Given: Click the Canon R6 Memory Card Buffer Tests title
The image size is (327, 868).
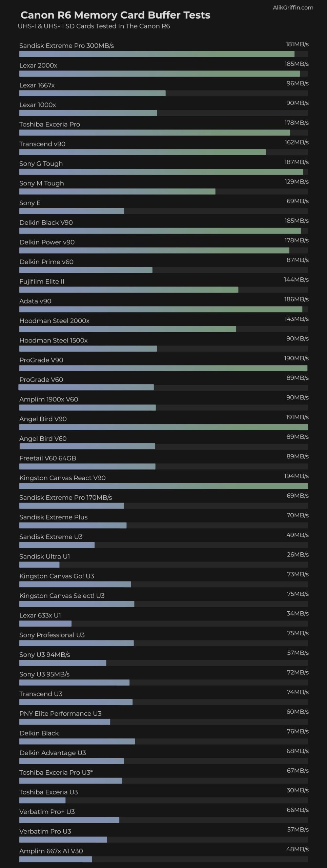Looking at the screenshot, I should 115,15.
